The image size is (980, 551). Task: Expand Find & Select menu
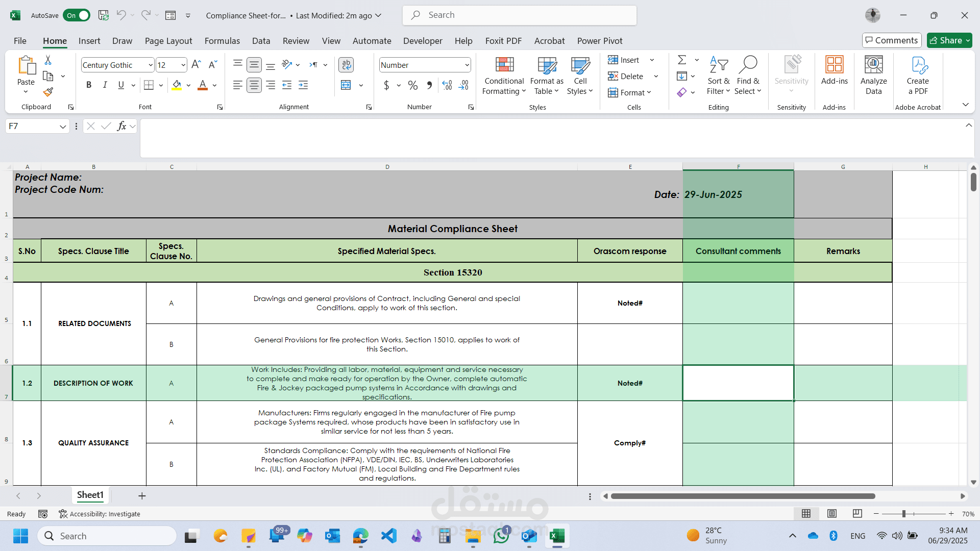[x=748, y=75]
